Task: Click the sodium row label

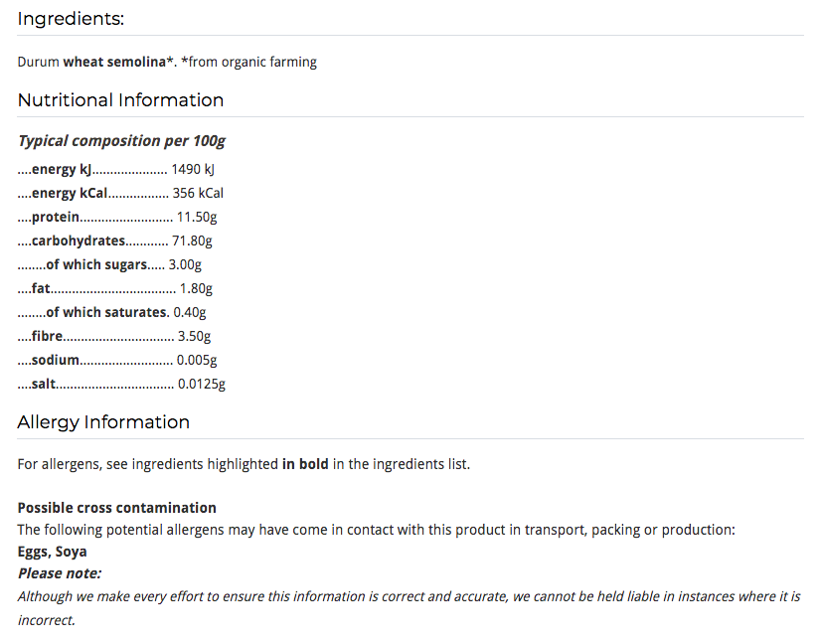Action: pos(56,360)
